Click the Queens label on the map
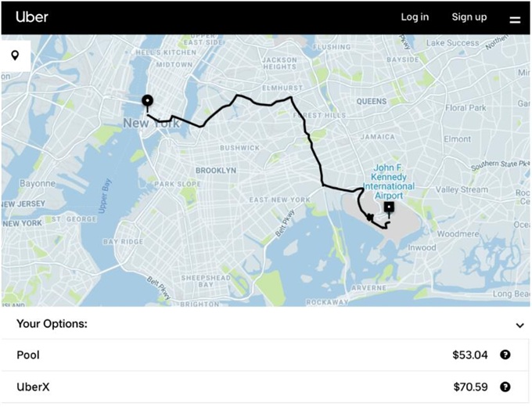The height and width of the screenshot is (407, 532). [x=372, y=102]
